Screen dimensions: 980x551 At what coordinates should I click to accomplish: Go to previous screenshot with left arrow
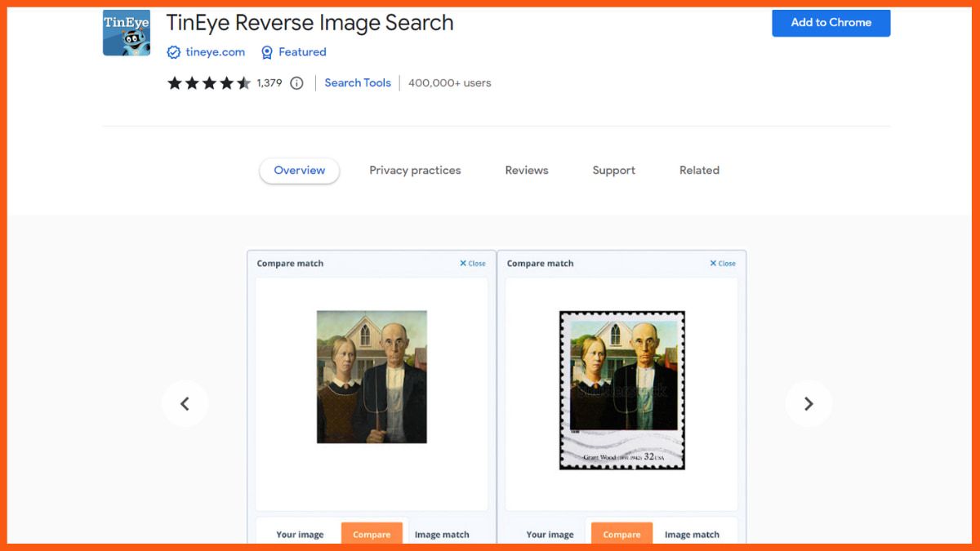(185, 403)
